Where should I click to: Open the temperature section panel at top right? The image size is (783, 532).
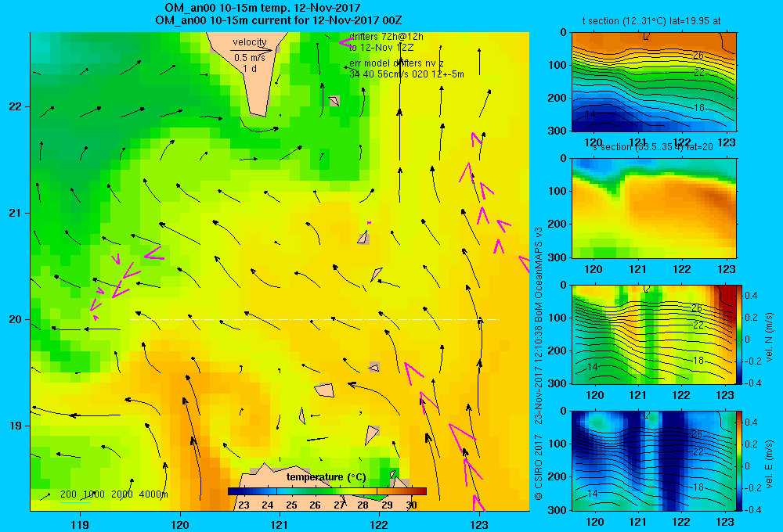click(x=654, y=82)
